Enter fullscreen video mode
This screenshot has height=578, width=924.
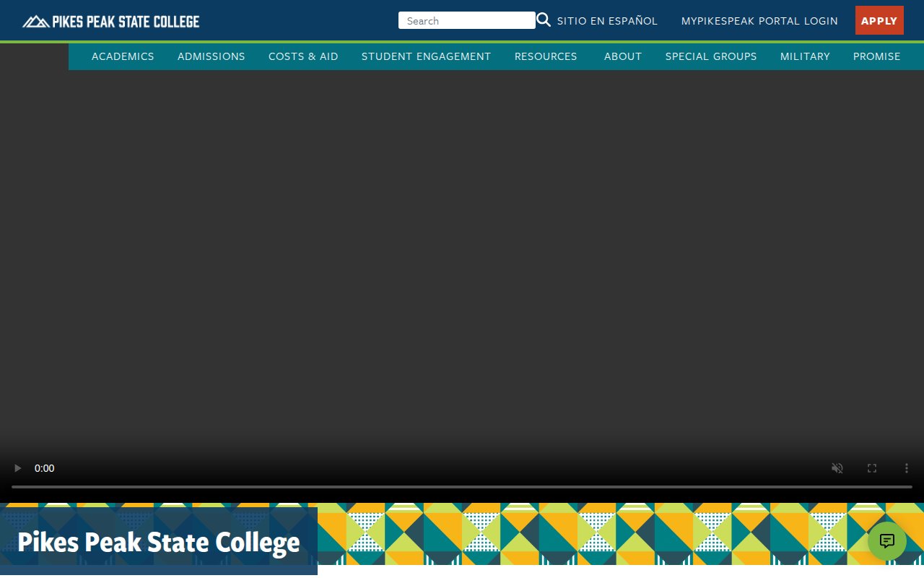[872, 468]
